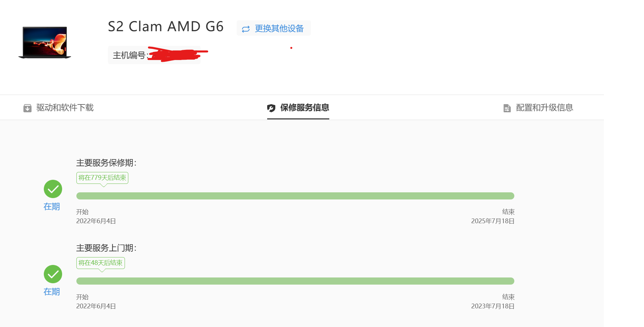Switch to the 配置和升级信息 tab
Image resolution: width=644 pixels, height=327 pixels.
(538, 108)
